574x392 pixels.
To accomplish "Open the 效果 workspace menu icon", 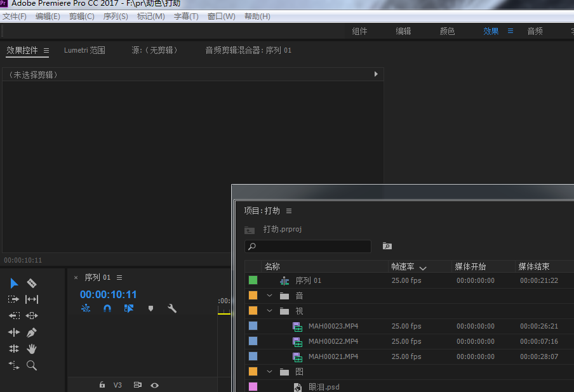I will 511,31.
